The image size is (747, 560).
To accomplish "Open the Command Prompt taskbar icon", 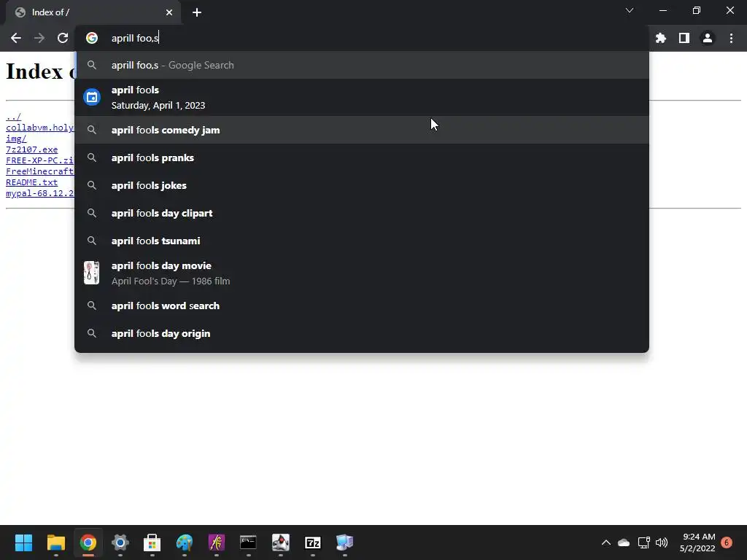I will tap(248, 542).
